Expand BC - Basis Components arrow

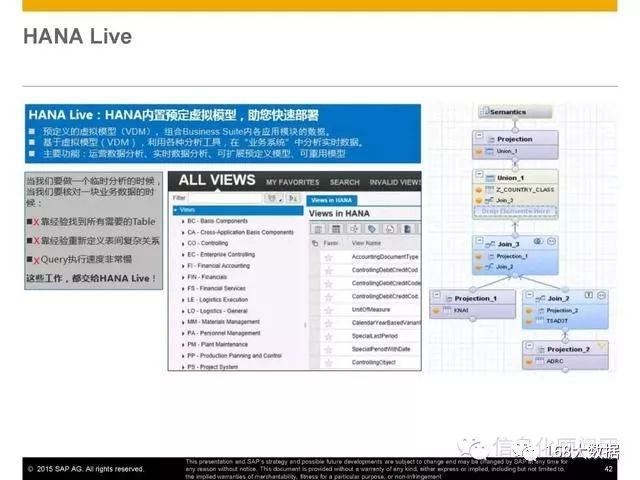pos(183,221)
